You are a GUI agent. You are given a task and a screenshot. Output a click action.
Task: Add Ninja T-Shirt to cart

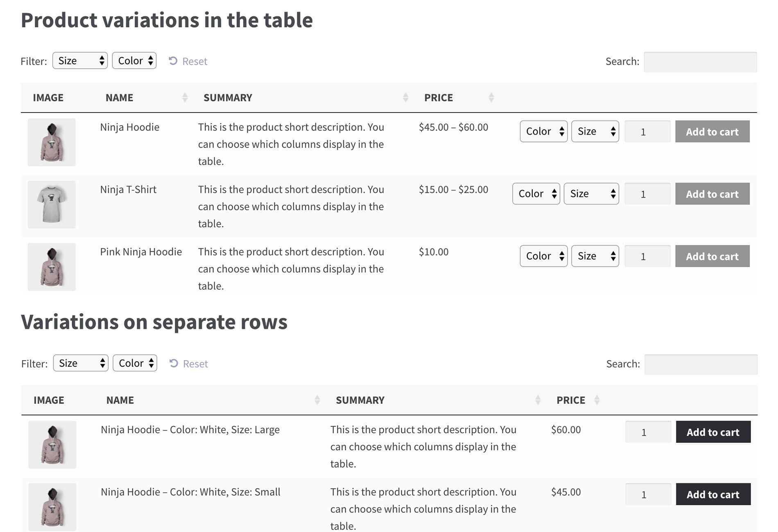point(712,194)
